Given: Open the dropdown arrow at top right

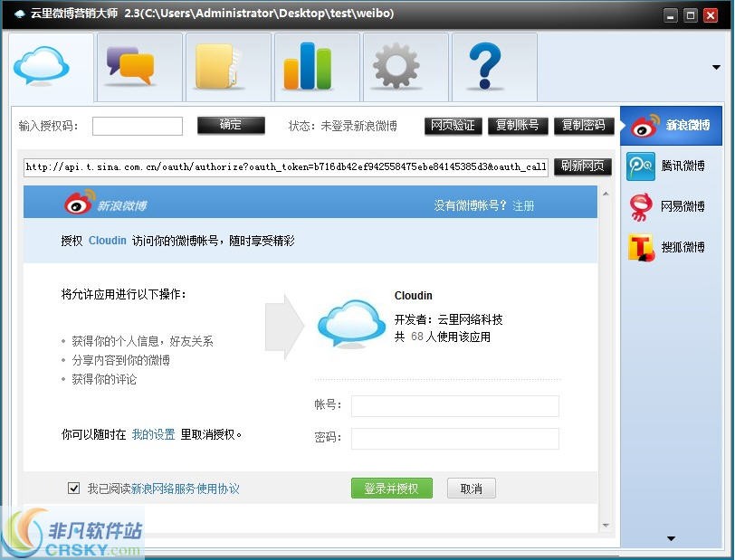Looking at the screenshot, I should click(715, 67).
